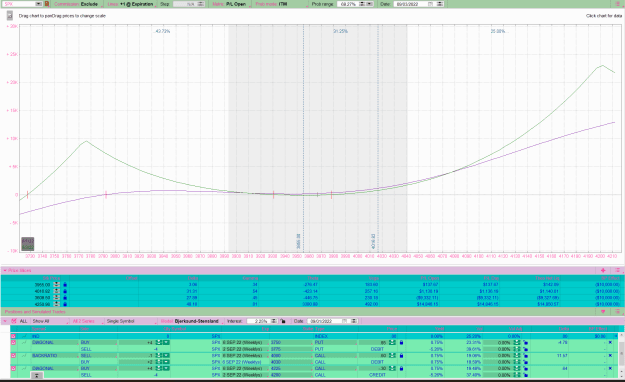Add a new price slice with the plus icon
The width and height of the screenshot is (625, 382).
[603, 270]
